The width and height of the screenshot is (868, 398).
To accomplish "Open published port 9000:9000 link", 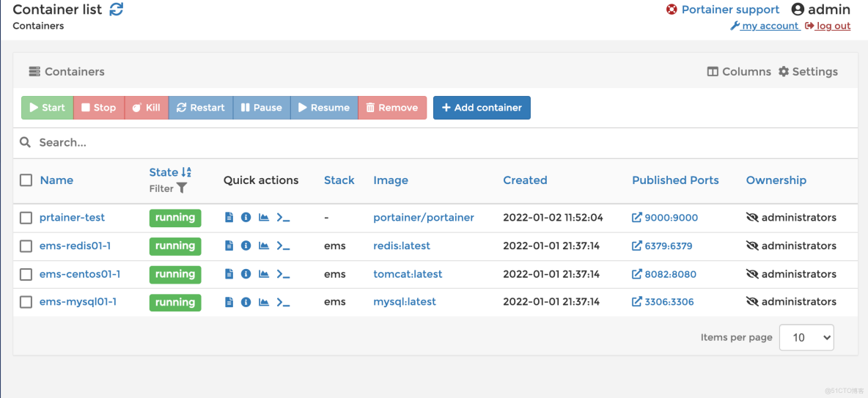I will (x=665, y=218).
